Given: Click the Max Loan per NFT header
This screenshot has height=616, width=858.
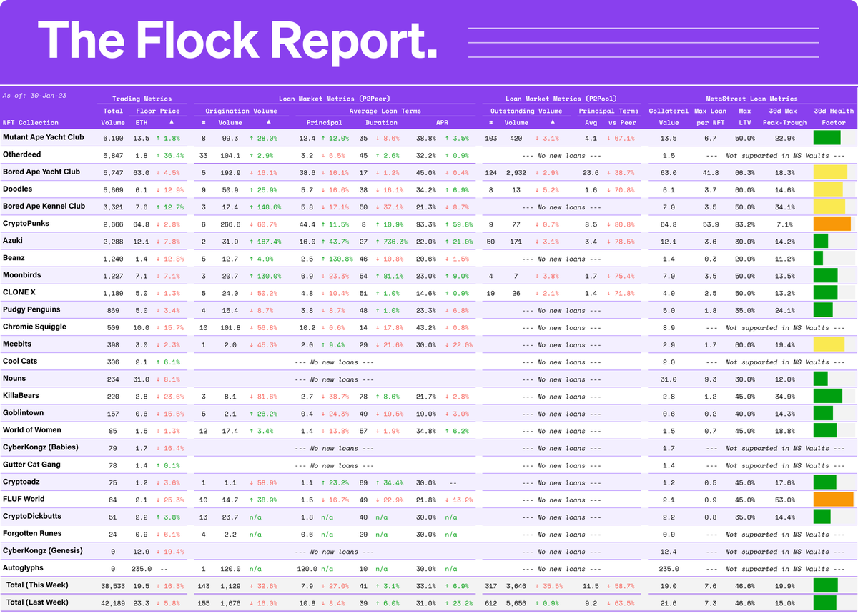Looking at the screenshot, I should 710,116.
